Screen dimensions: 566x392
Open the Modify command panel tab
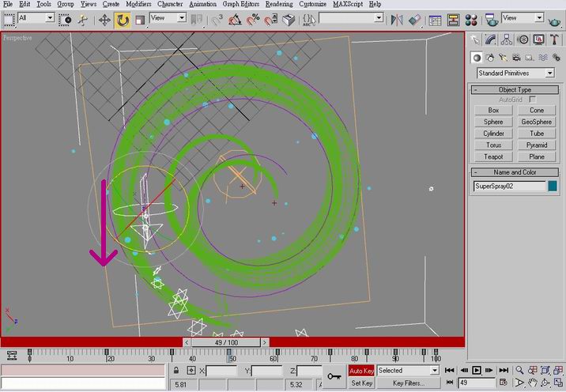[x=491, y=40]
